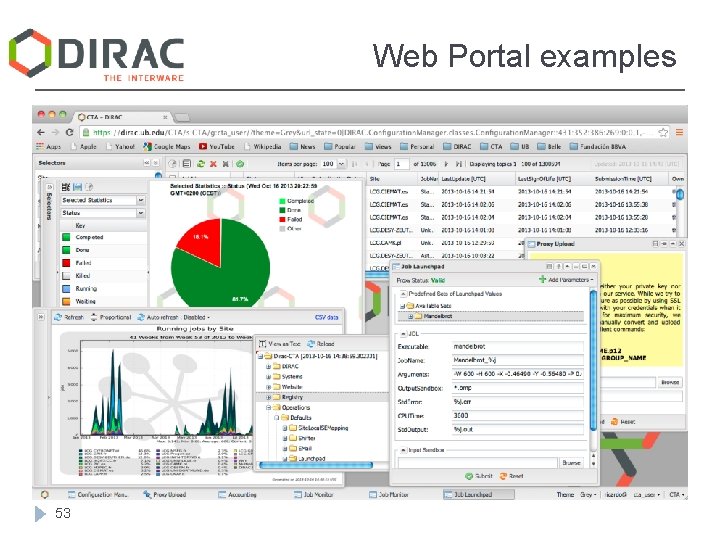This screenshot has width=720, height=540.
Task: Click the green circular reschedule icon in the Job Monitor toolbar
Action: pos(240,163)
